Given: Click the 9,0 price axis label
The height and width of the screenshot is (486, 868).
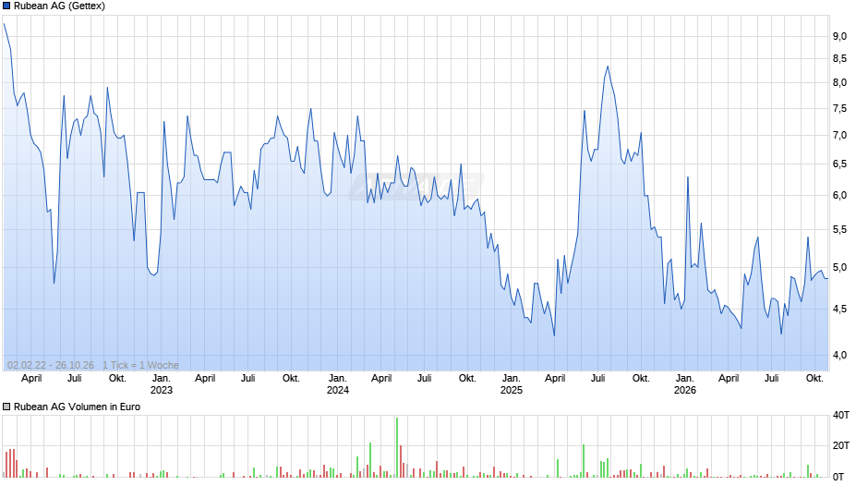Looking at the screenshot, I should point(839,37).
